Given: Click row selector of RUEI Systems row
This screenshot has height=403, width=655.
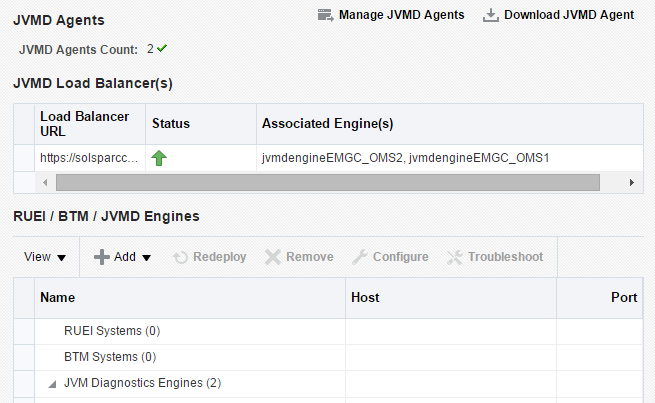Looking at the screenshot, I should coord(24,331).
